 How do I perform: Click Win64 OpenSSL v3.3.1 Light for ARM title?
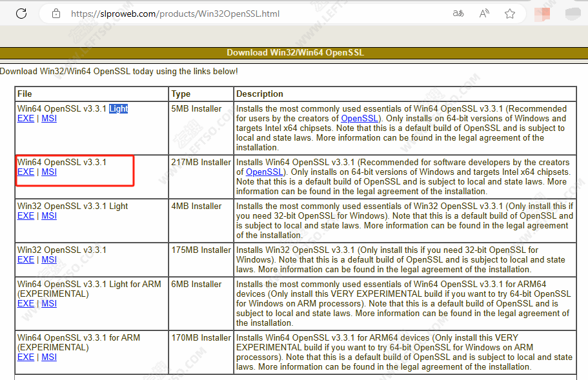[x=89, y=289]
